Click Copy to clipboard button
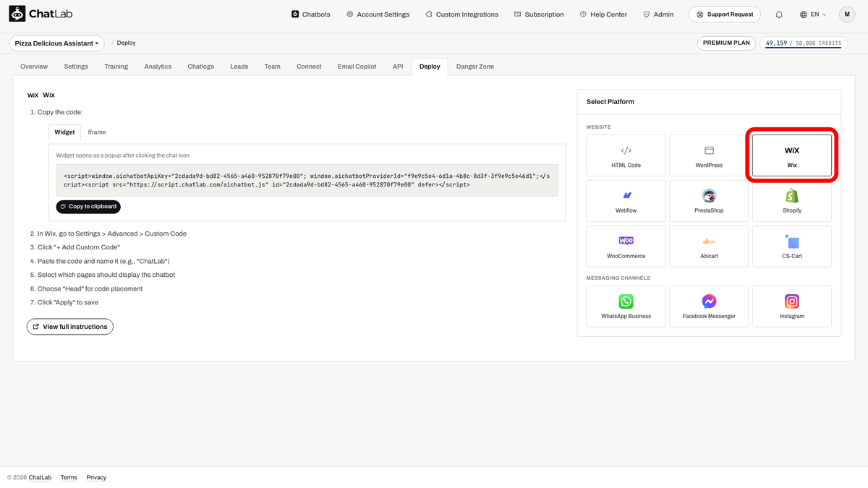Screen dimensions: 868x488 click(x=88, y=207)
